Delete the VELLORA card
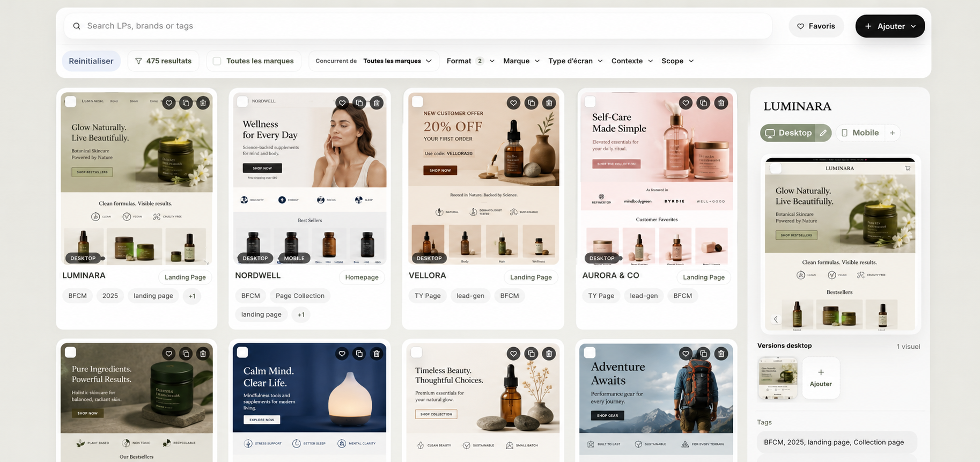This screenshot has height=462, width=980. click(x=549, y=102)
